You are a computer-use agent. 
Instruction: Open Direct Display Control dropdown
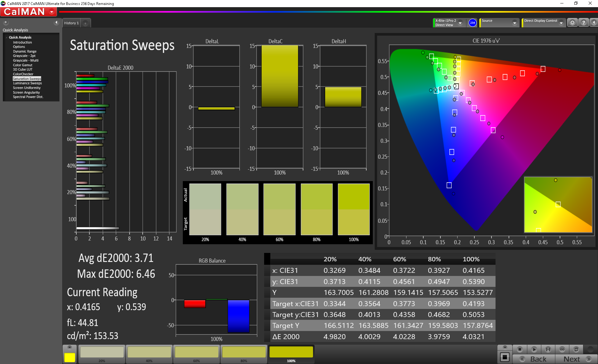pos(561,23)
